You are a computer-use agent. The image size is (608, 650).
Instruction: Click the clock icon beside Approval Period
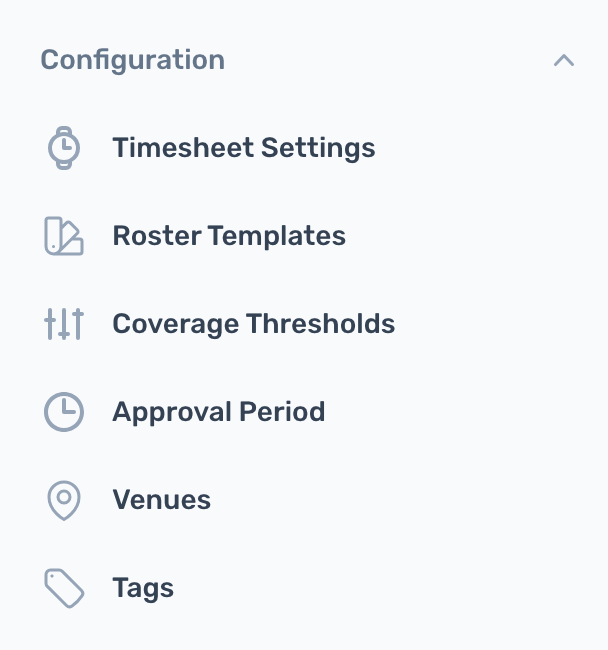point(64,412)
